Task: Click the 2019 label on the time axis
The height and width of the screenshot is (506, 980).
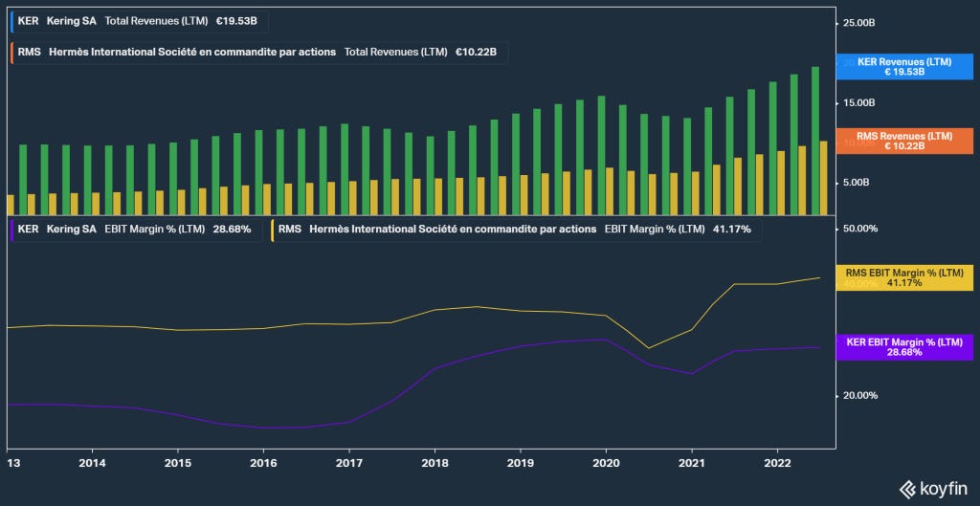Action: pos(520,463)
